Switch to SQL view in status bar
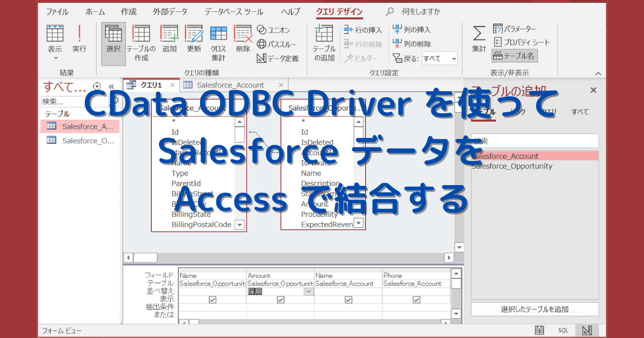The image size is (644, 338). [563, 330]
